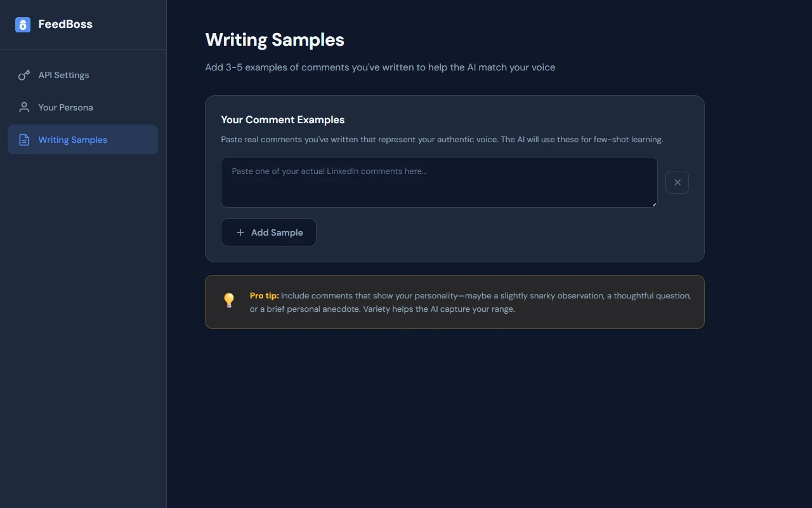
Task: Select the FeedBoss app icon in the sidebar header
Action: coord(23,24)
